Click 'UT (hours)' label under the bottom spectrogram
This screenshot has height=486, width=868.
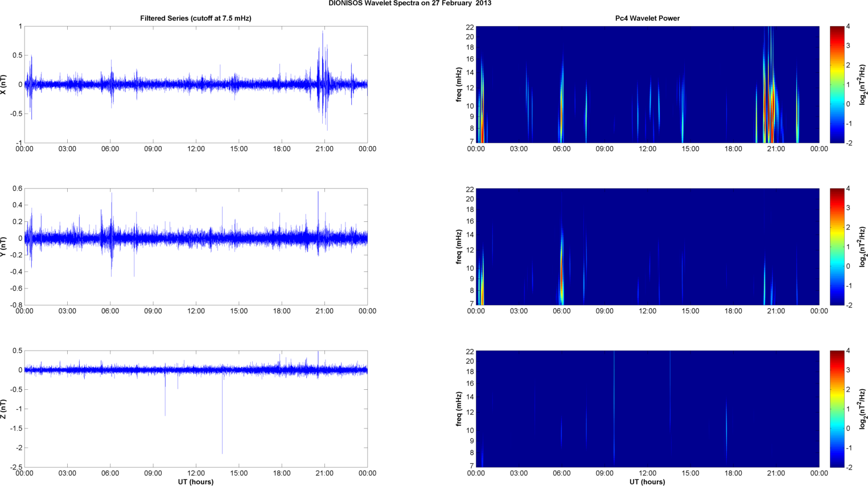coord(647,481)
